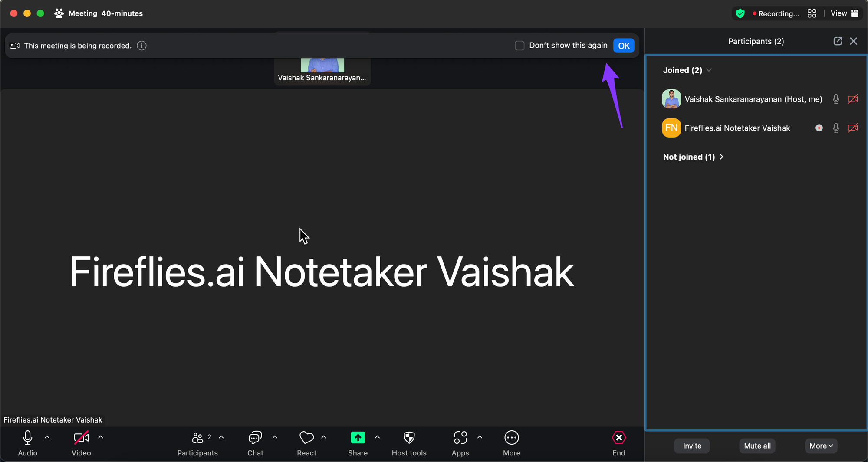Toggle camera for Vaishak Sankaranarayanan (Host, me)
The height and width of the screenshot is (462, 868).
[853, 99]
